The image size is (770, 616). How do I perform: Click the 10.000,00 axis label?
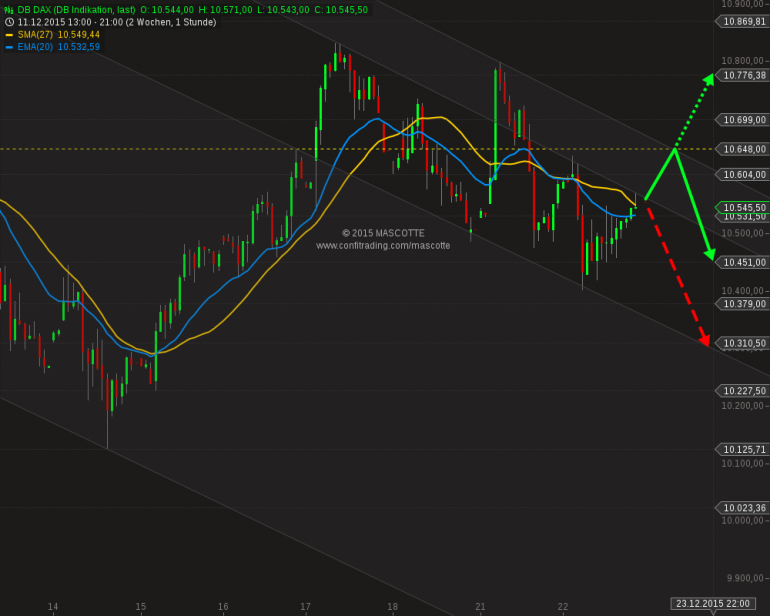point(742,521)
